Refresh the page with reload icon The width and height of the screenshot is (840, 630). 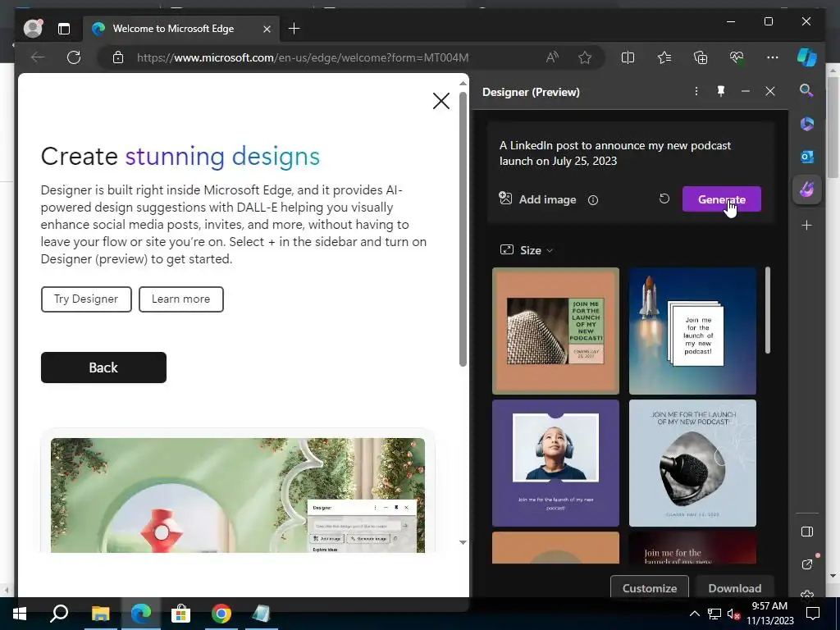[x=74, y=57]
